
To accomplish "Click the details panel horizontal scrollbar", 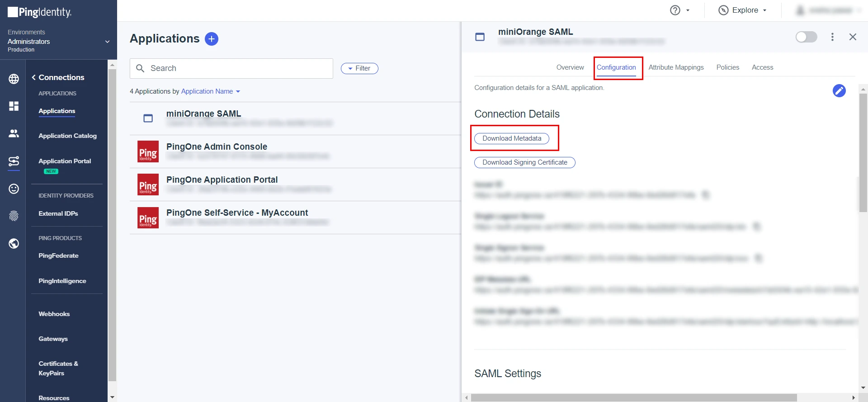I will tap(634, 397).
